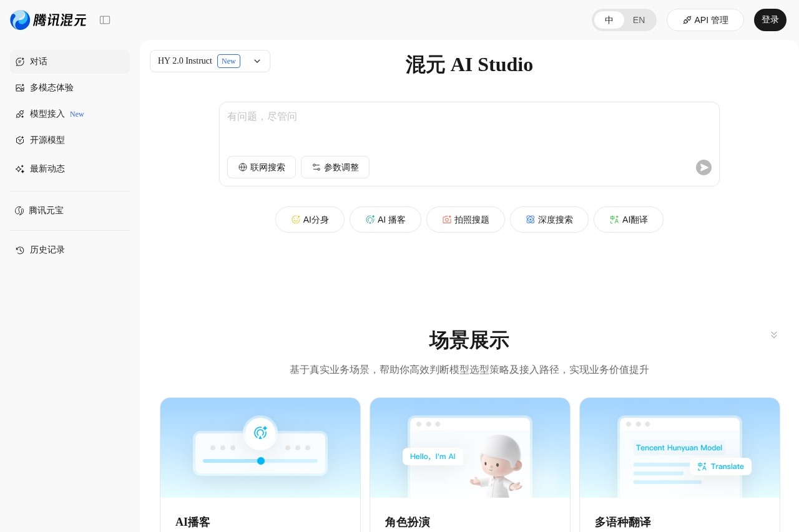Select the 对话 icon in sidebar
799x532 pixels.
coord(20,61)
